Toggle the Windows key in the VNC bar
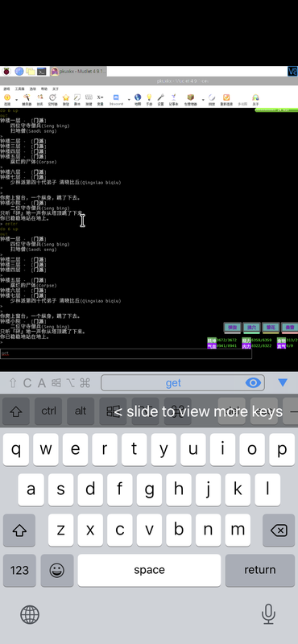This screenshot has height=644, width=298. click(113, 411)
